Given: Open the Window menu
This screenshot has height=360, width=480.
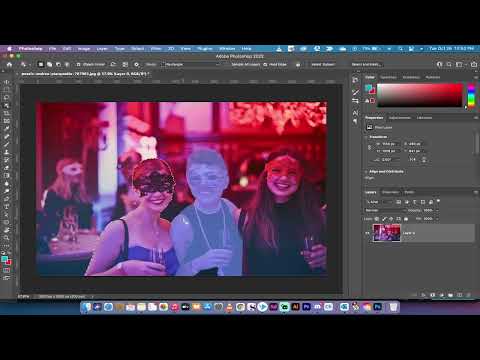Looking at the screenshot, I should click(x=227, y=49).
